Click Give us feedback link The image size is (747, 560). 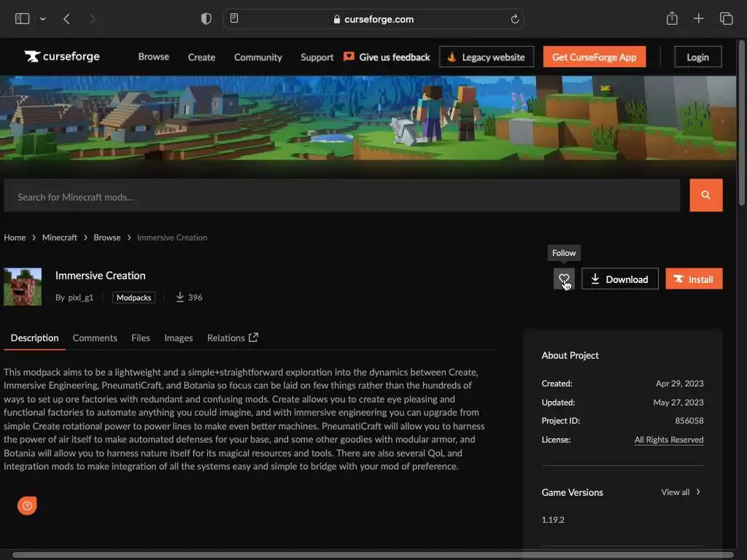387,57
